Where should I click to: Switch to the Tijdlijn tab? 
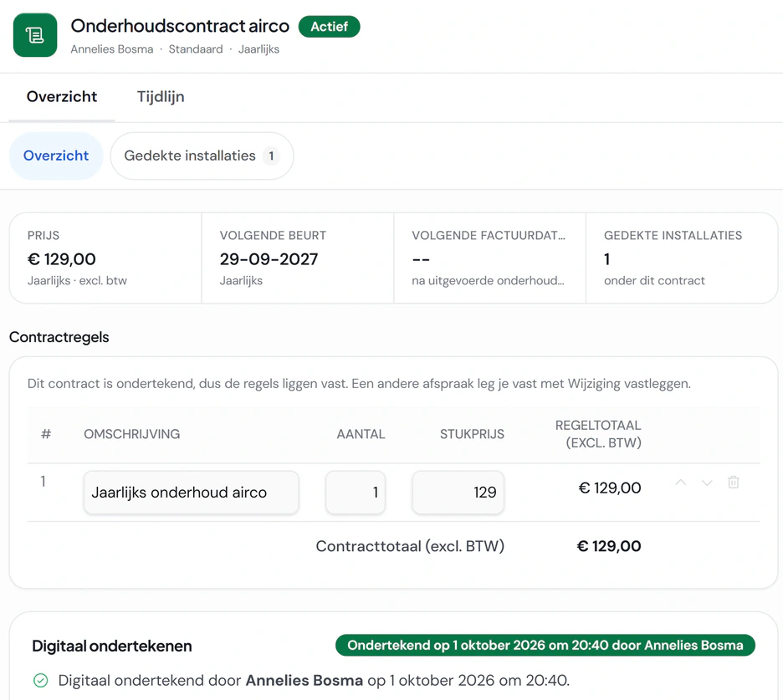161,97
